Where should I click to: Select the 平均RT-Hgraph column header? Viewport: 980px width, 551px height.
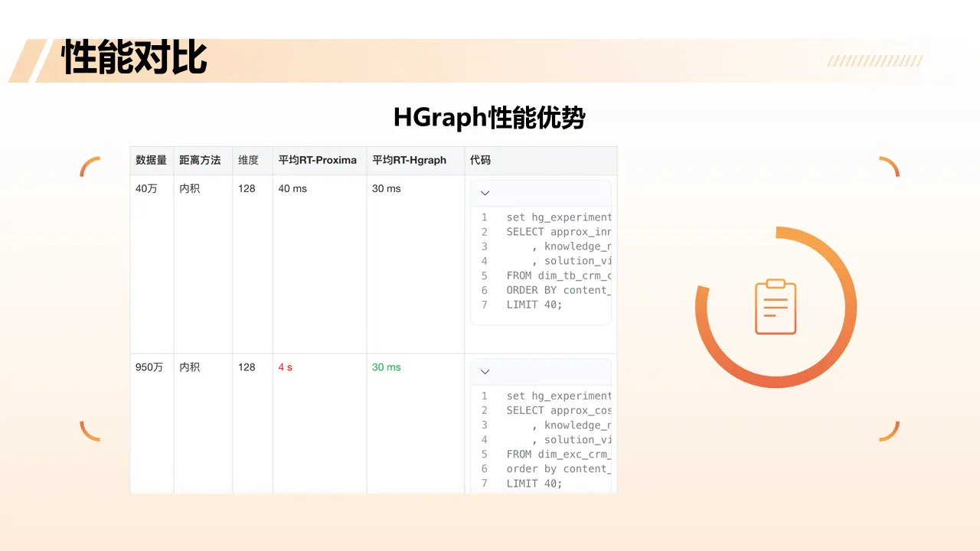[x=409, y=160]
